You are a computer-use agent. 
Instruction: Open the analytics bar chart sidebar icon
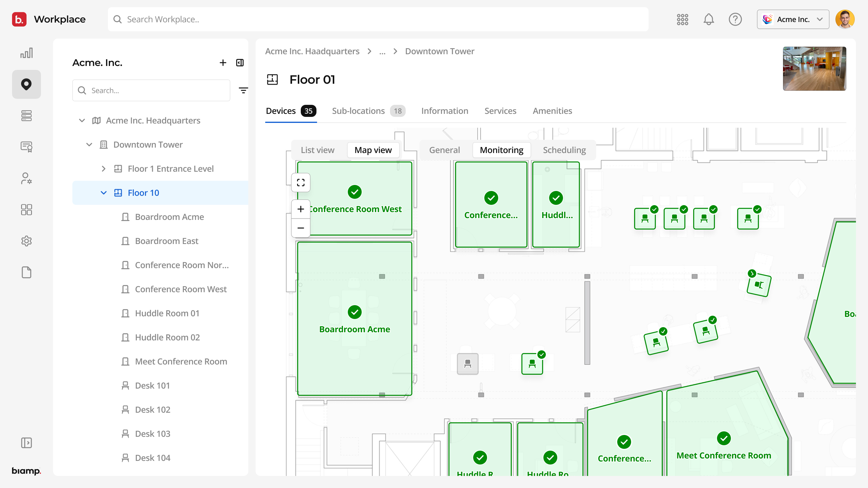click(26, 53)
